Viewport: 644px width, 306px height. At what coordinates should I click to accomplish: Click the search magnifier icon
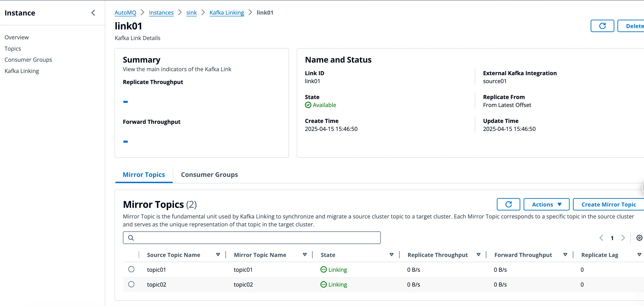click(131, 237)
